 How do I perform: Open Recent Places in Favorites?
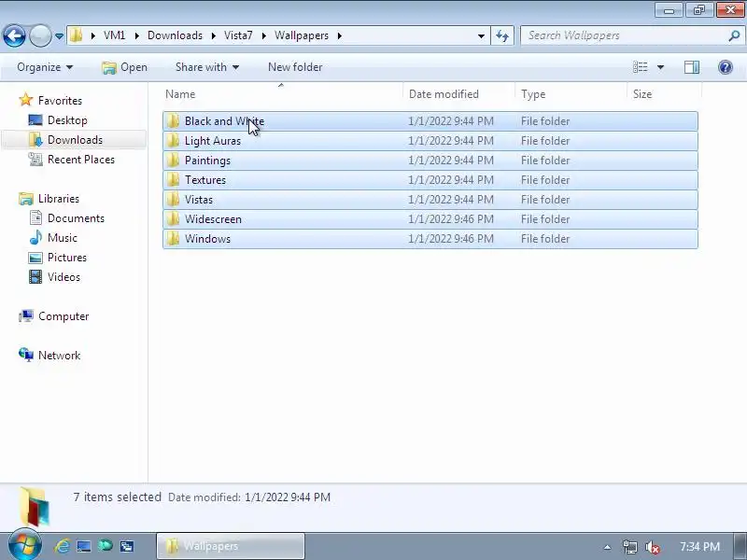pos(81,159)
